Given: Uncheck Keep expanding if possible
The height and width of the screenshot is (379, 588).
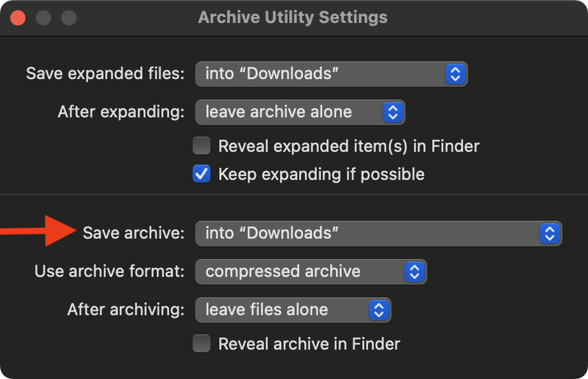Looking at the screenshot, I should [x=202, y=174].
